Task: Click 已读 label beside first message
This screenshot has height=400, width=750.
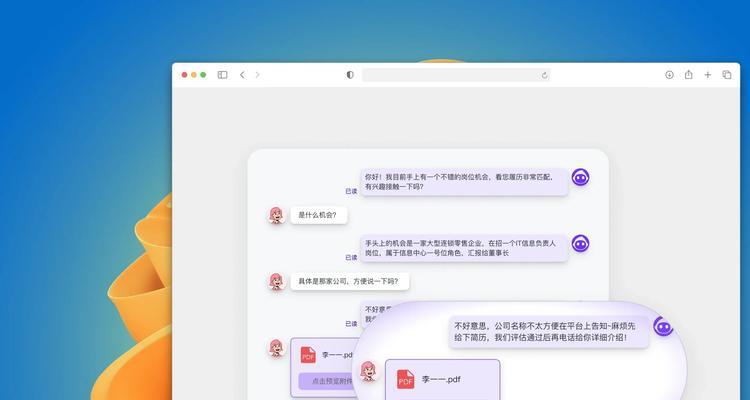Action: click(351, 191)
